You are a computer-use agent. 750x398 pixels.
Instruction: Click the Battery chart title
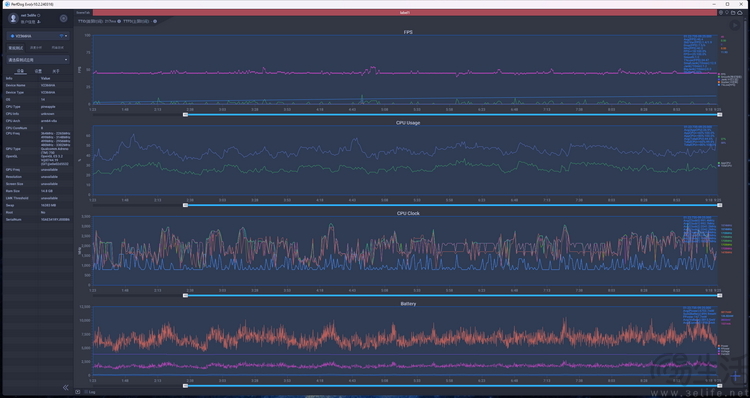tap(408, 303)
